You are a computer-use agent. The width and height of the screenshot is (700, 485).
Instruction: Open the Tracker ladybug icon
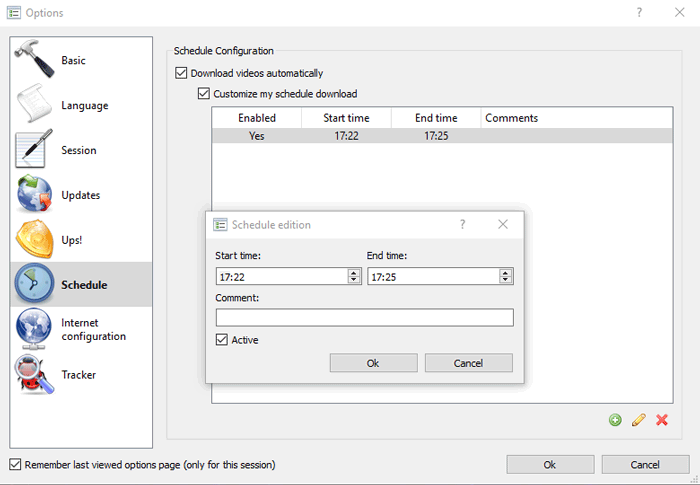(34, 374)
